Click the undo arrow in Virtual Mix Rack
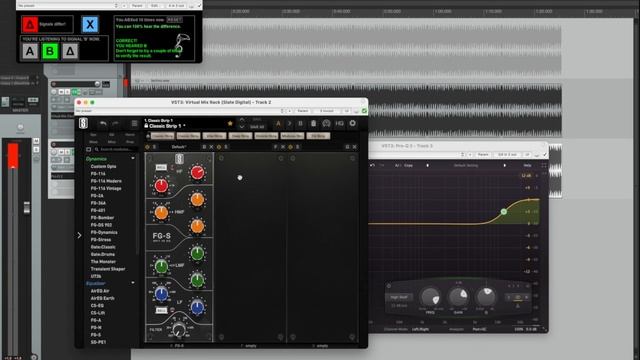The width and height of the screenshot is (640, 360). click(103, 123)
